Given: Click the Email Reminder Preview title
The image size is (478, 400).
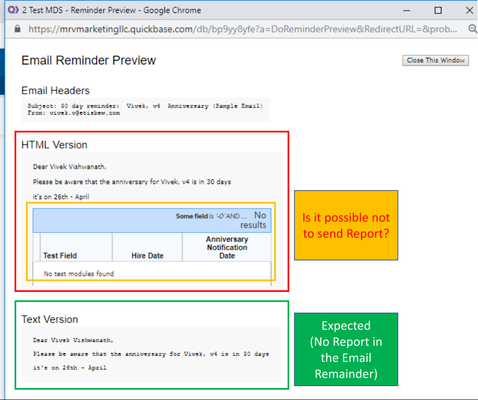Looking at the screenshot, I should coord(89,60).
